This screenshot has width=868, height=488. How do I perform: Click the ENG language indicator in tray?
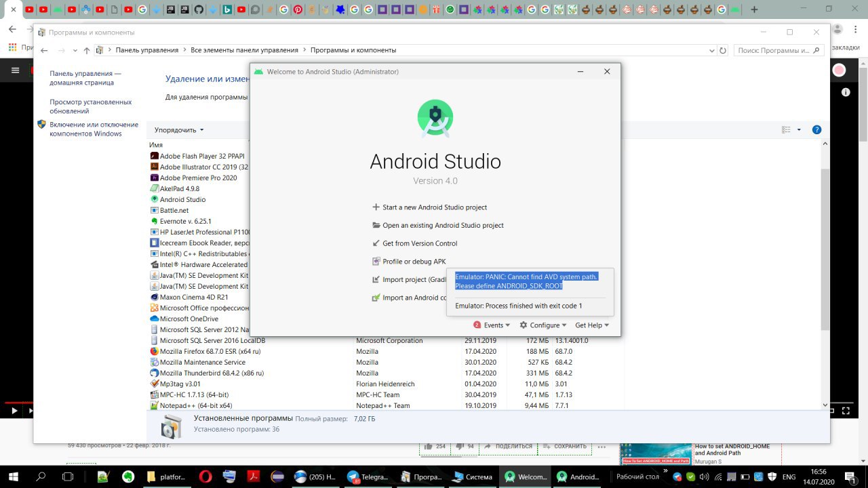[788, 476]
